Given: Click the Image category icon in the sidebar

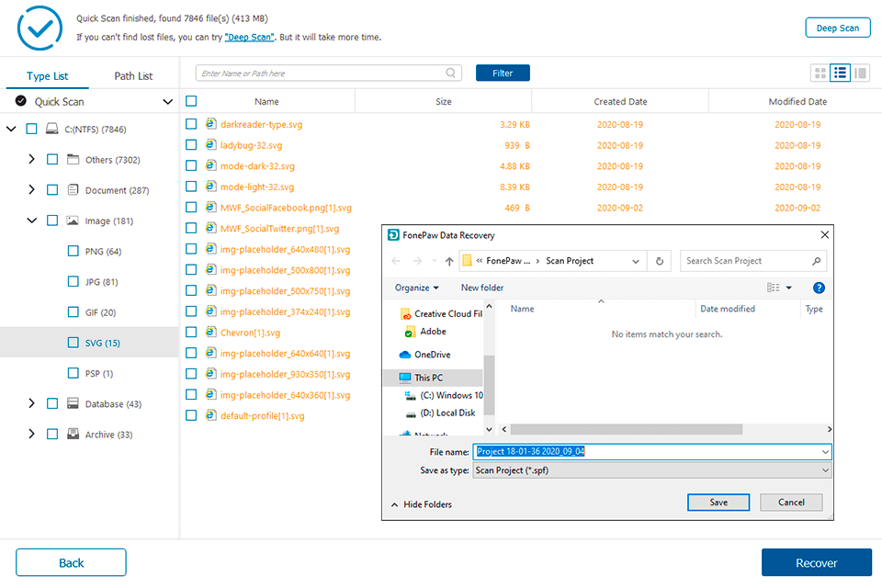Looking at the screenshot, I should tap(72, 220).
